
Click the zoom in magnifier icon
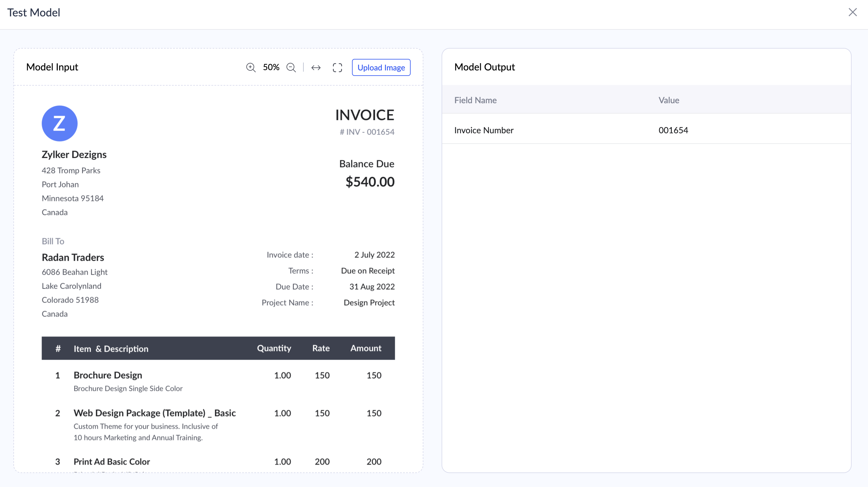tap(251, 67)
